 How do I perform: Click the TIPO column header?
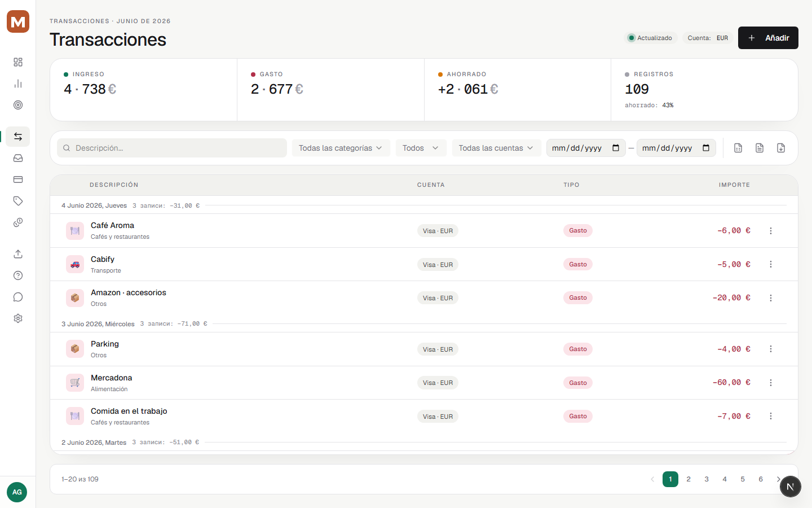coord(571,185)
